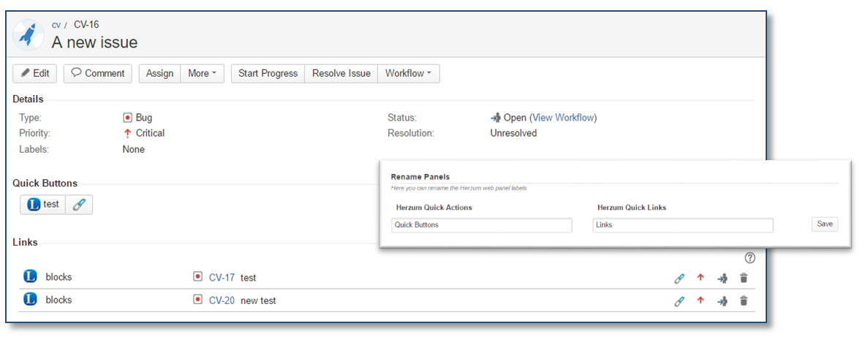Image resolution: width=868 pixels, height=337 pixels.
Task: Add a comment with Comment button
Action: tap(98, 73)
